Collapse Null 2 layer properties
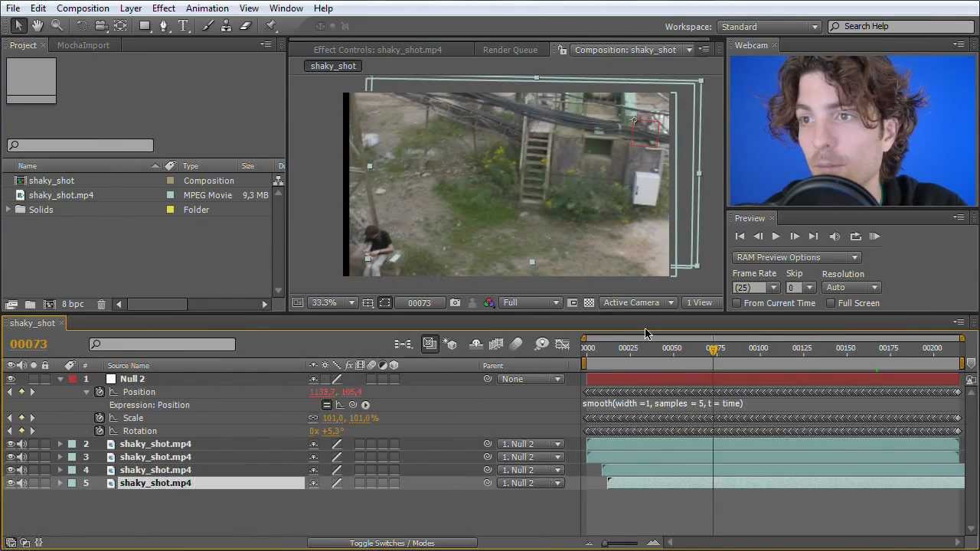Viewport: 980px width, 551px height. click(60, 379)
